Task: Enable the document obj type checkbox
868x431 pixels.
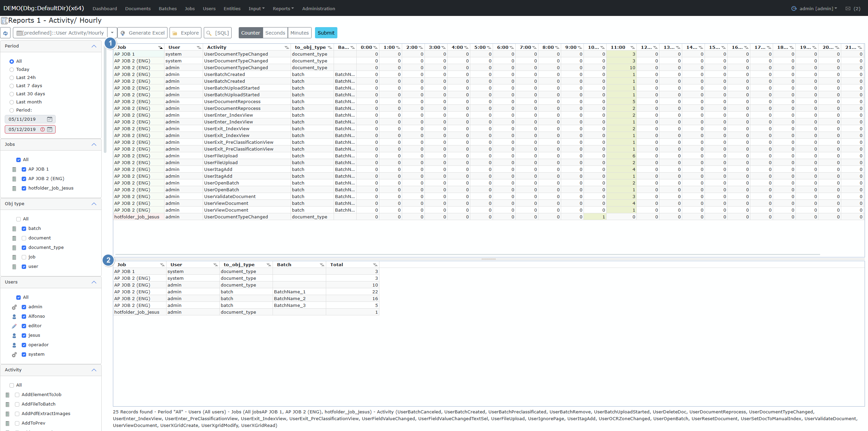Action: pyautogui.click(x=24, y=238)
